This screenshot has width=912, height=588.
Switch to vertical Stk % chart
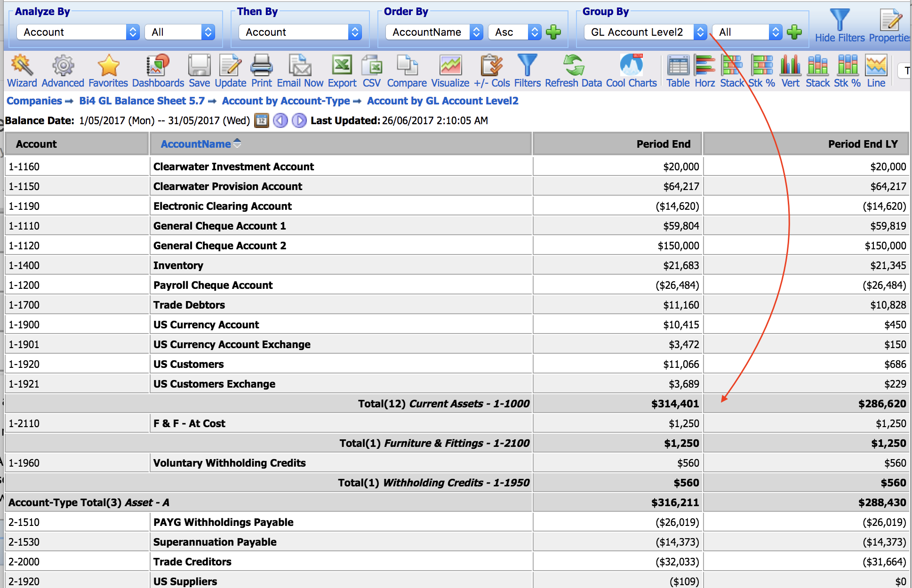click(847, 71)
